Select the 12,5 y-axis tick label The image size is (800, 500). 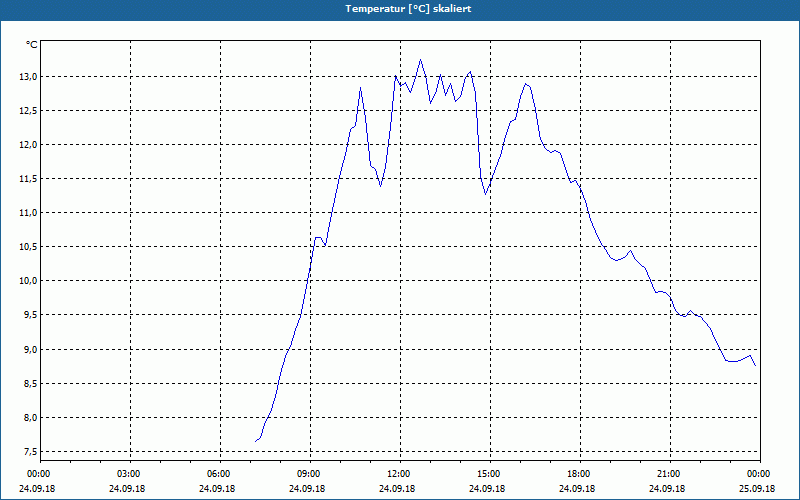click(28, 111)
